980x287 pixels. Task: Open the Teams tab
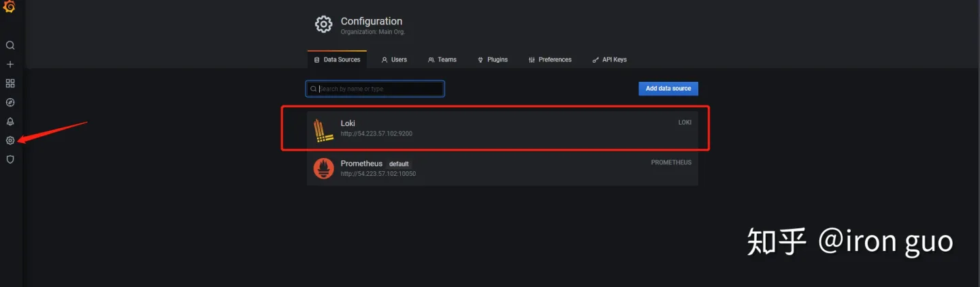click(x=442, y=59)
